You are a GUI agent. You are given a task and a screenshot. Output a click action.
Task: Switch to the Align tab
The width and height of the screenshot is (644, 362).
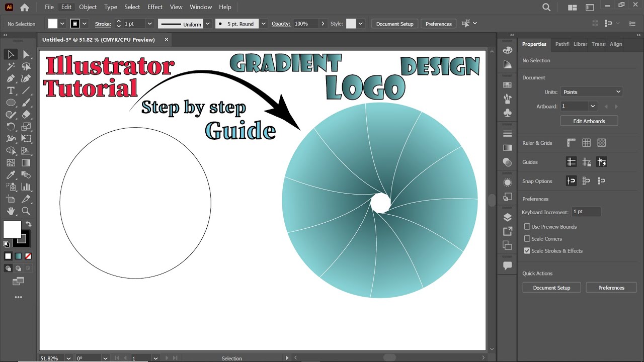(616, 44)
